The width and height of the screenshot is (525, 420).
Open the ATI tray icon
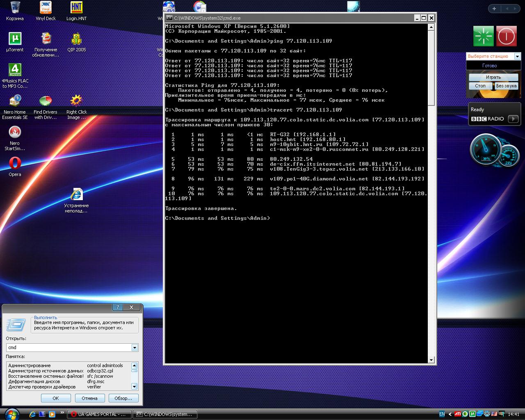(x=458, y=414)
